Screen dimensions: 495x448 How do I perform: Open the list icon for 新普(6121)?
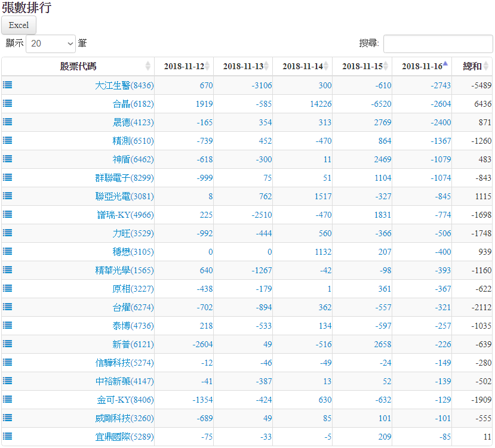click(7, 344)
